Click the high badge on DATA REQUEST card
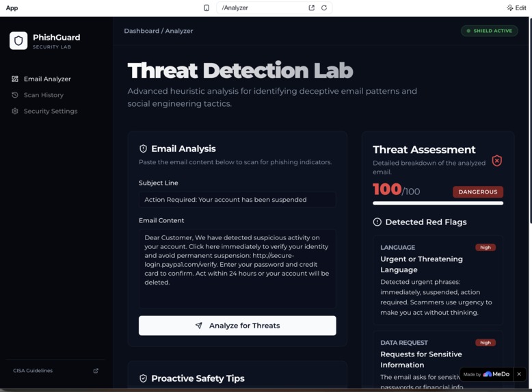Image resolution: width=532 pixels, height=392 pixels. click(x=486, y=343)
